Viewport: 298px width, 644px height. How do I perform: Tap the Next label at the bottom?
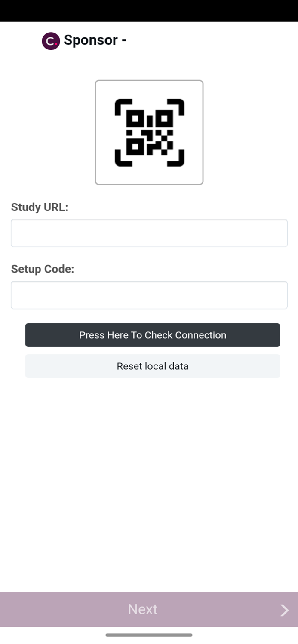(143, 609)
